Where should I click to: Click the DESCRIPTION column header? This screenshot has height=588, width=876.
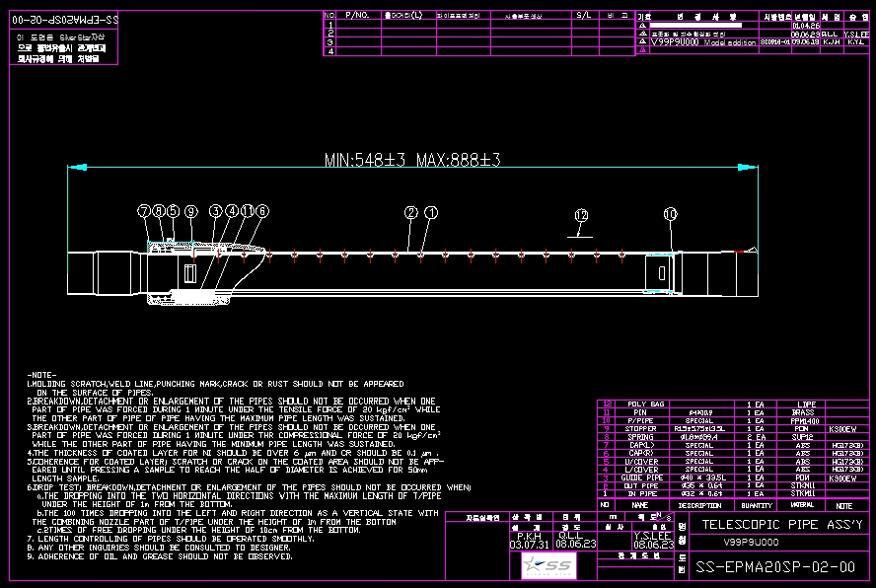[699, 505]
